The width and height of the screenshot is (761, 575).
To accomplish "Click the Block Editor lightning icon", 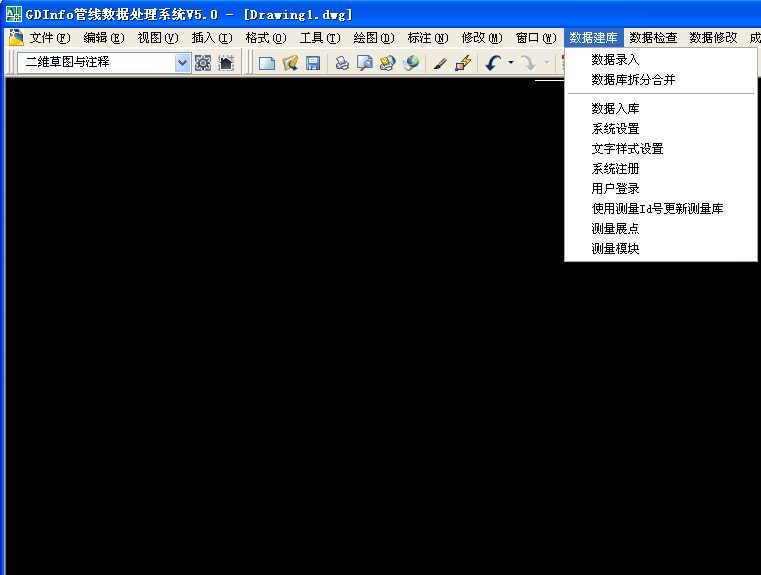I will pyautogui.click(x=463, y=63).
